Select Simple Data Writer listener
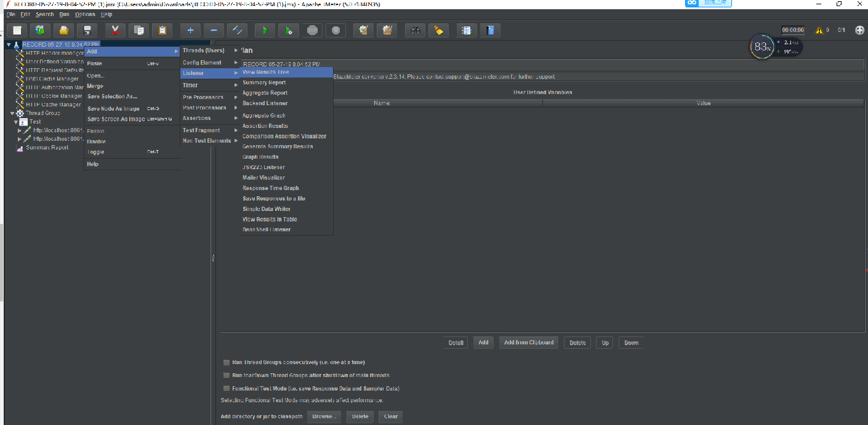Viewport: 868px width, 425px height. (x=286, y=209)
